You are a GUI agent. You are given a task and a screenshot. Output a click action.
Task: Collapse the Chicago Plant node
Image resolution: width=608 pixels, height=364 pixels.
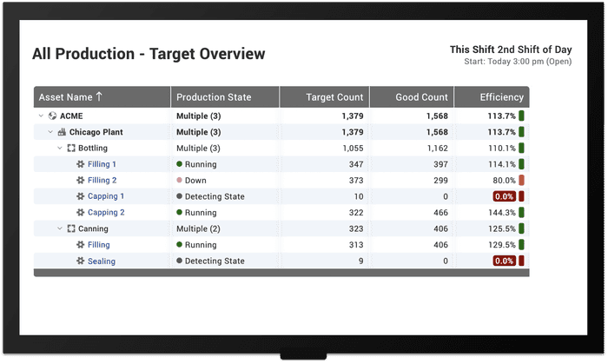50,132
